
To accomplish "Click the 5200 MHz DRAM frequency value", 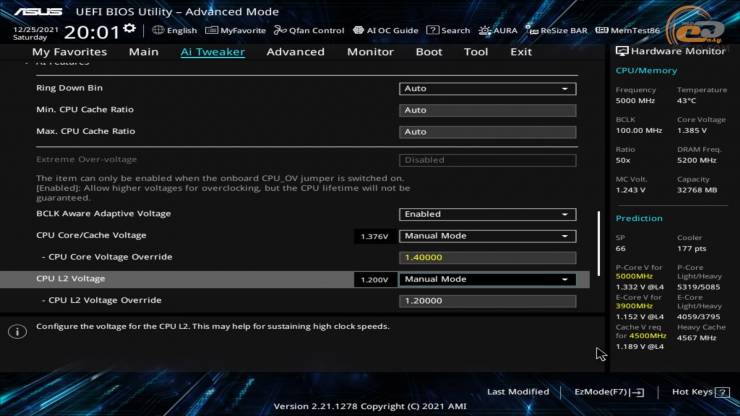I will tap(697, 160).
